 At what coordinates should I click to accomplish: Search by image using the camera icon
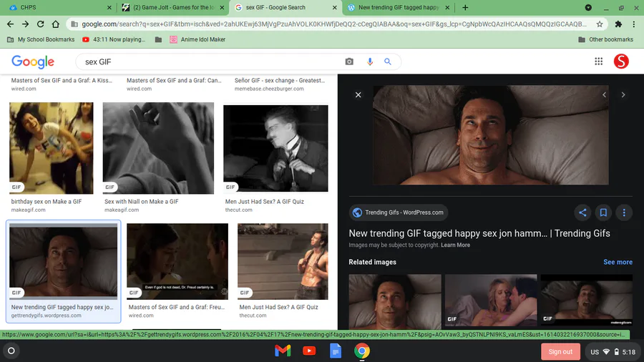[349, 62]
